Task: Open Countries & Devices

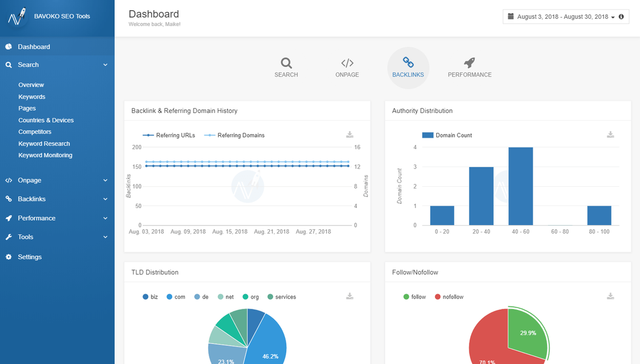Action: (x=46, y=120)
